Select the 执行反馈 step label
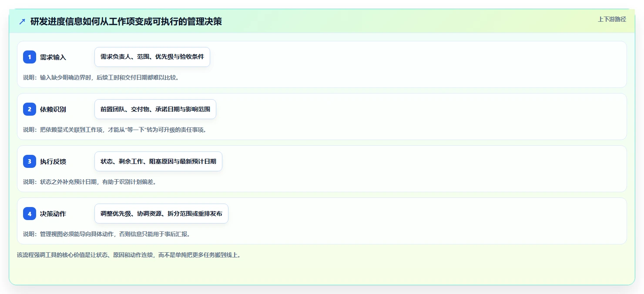Viewport: 644px width, 294px height. click(x=53, y=161)
